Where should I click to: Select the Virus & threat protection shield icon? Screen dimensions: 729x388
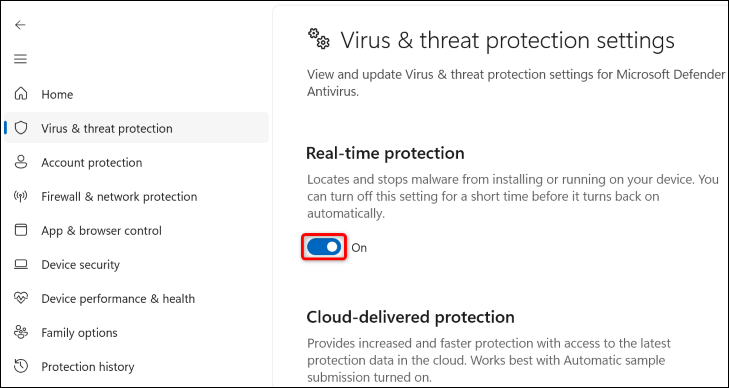(21, 128)
